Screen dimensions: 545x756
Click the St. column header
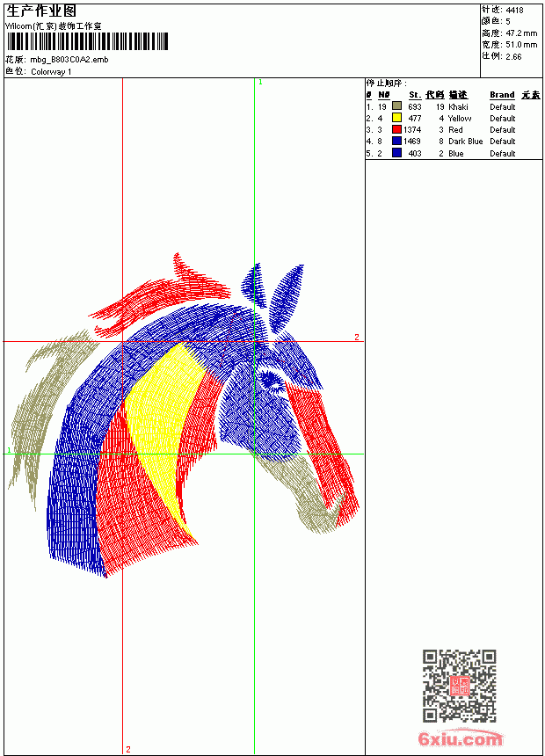pyautogui.click(x=415, y=95)
